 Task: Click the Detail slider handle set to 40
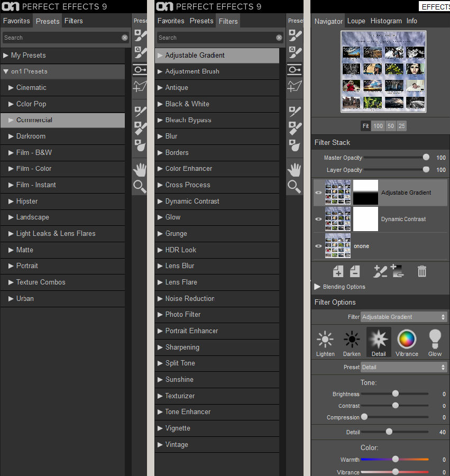[x=389, y=432]
